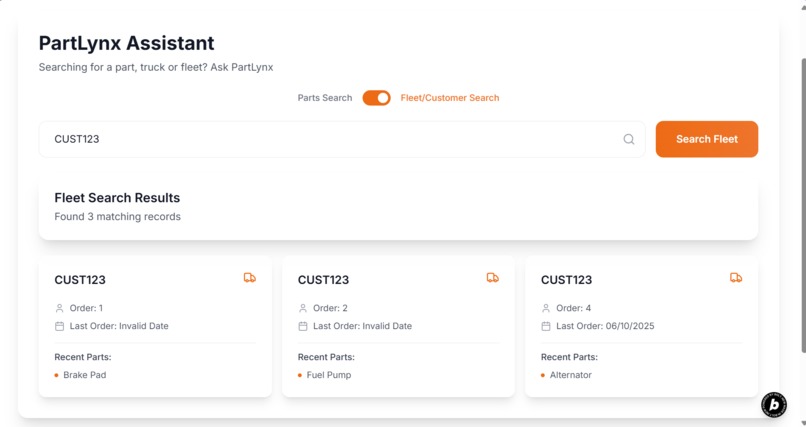
Task: Click the CUST123 search input field
Action: tap(342, 139)
